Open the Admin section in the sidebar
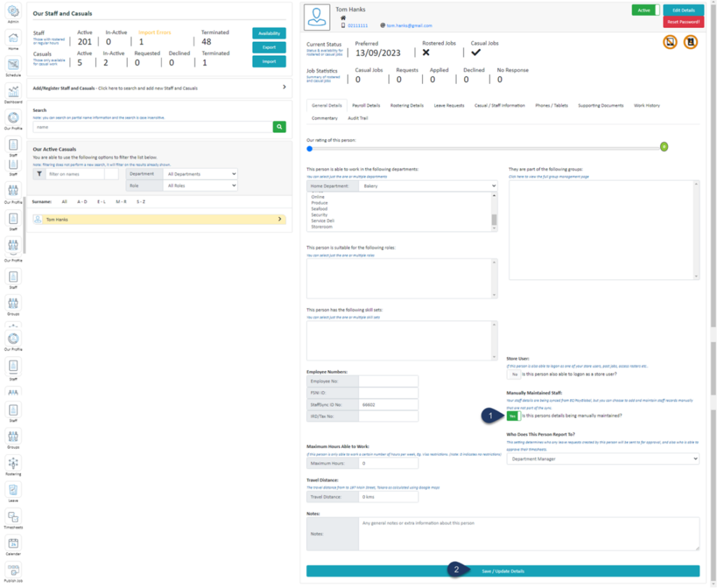Image resolution: width=717 pixels, height=588 pixels. coord(13,14)
